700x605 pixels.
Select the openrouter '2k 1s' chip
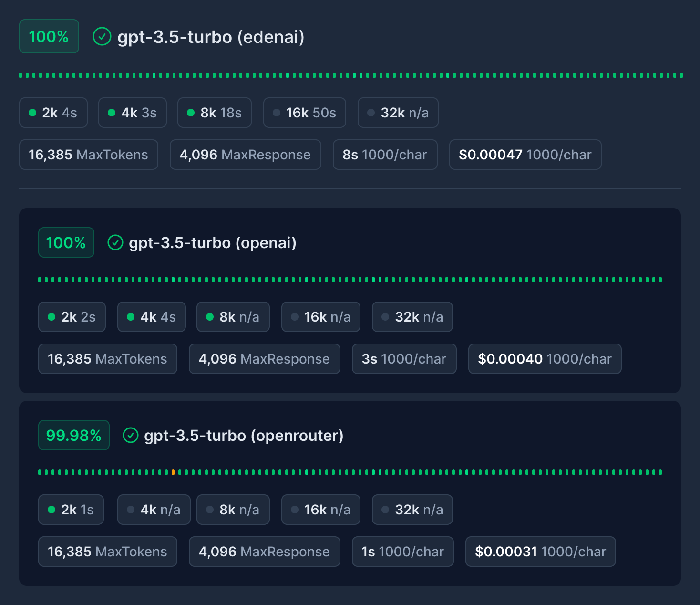pyautogui.click(x=71, y=510)
